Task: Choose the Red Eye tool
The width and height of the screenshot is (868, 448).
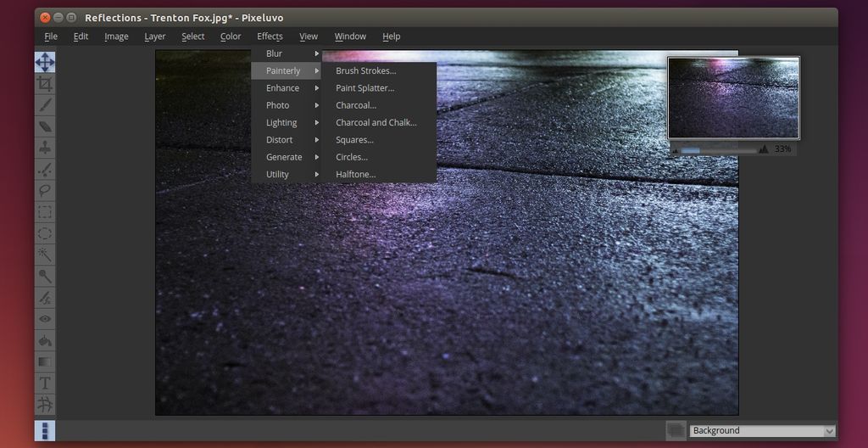Action: (45, 319)
